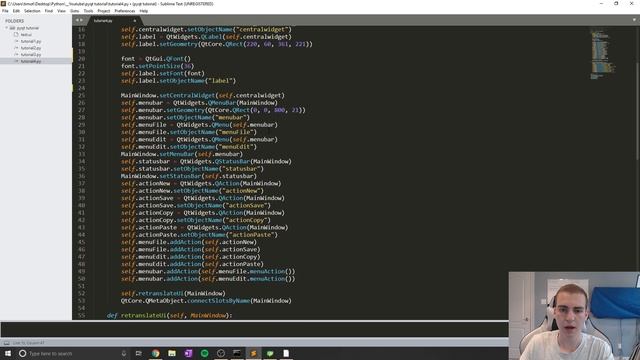
Task: Click Sublime Text taskbar icon
Action: point(253,353)
